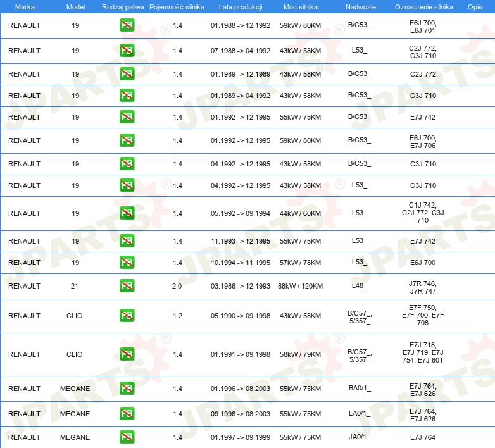Select the petrol icon in the Renault 21 row
The image size is (495, 448).
[x=127, y=286]
